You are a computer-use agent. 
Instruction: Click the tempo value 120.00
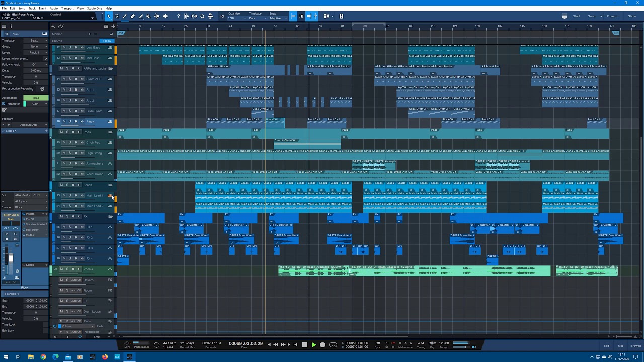pyautogui.click(x=444, y=343)
